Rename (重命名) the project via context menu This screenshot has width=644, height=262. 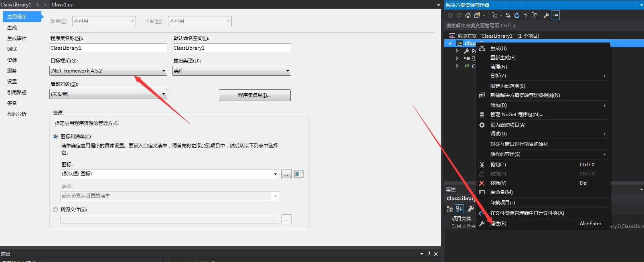click(x=543, y=192)
